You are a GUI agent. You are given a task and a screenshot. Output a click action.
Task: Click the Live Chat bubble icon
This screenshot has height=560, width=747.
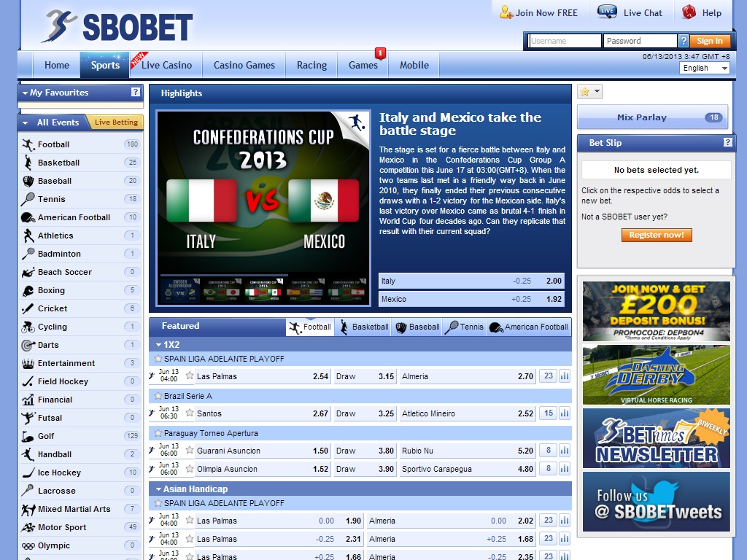pyautogui.click(x=607, y=12)
